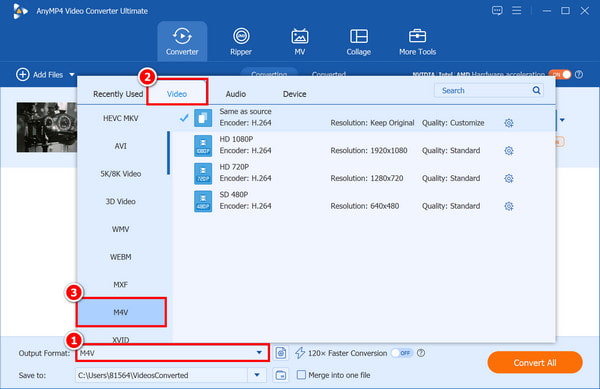Select the HD 720P profile icon
600x389 pixels.
(x=203, y=173)
